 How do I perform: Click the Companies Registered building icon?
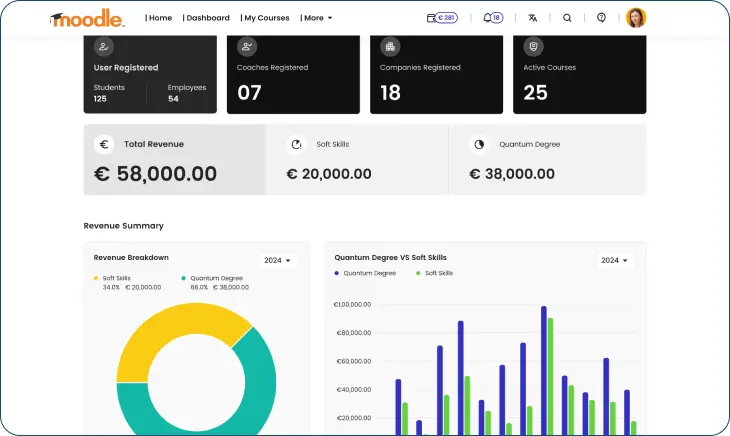(x=390, y=46)
